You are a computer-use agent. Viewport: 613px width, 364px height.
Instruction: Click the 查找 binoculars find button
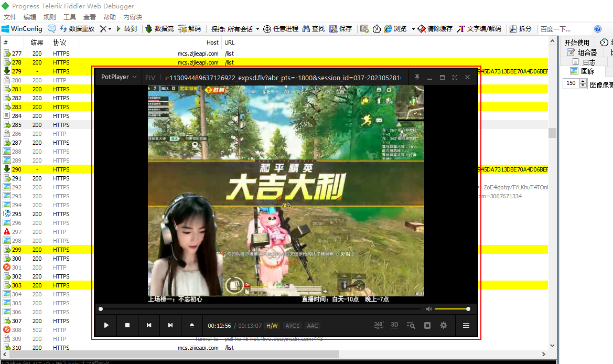pyautogui.click(x=313, y=28)
